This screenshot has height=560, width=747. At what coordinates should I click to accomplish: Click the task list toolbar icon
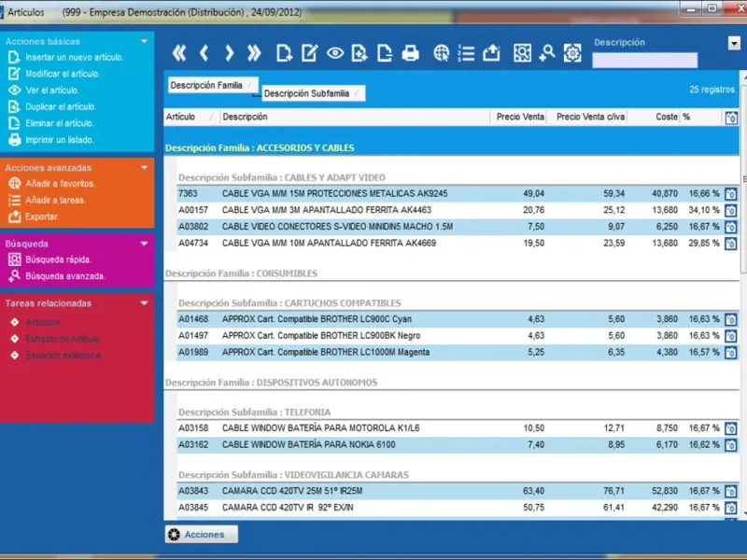point(466,53)
